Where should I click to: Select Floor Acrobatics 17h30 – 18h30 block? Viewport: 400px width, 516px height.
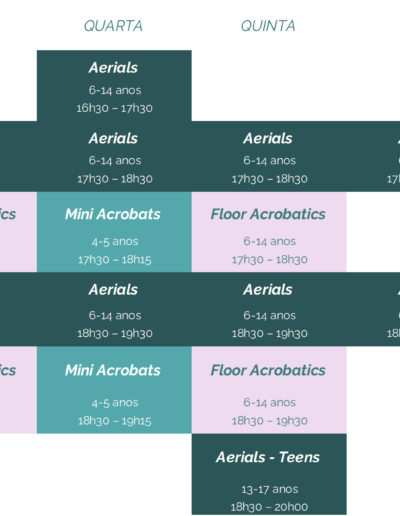coord(269,232)
